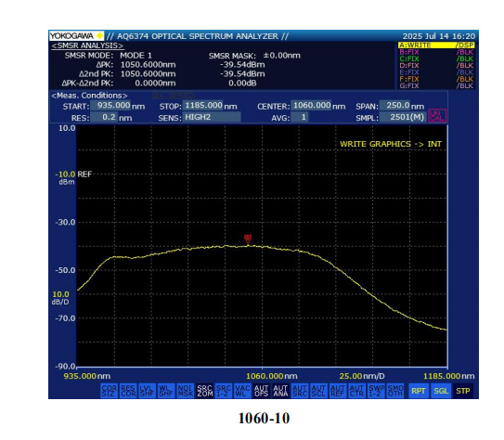Start single sweep with SGL button
This screenshot has height=440, width=504.
coord(441,391)
